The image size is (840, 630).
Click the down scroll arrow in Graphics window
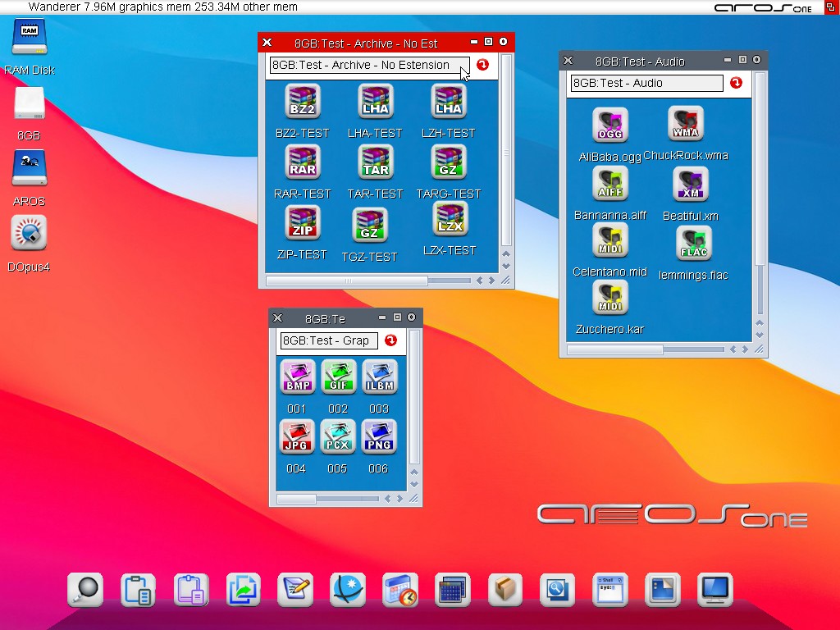pos(414,484)
